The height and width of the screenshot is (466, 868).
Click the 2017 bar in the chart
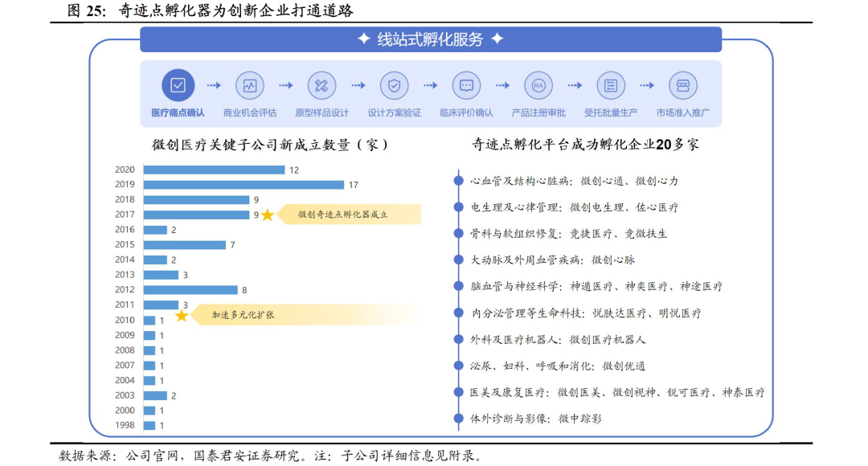197,215
